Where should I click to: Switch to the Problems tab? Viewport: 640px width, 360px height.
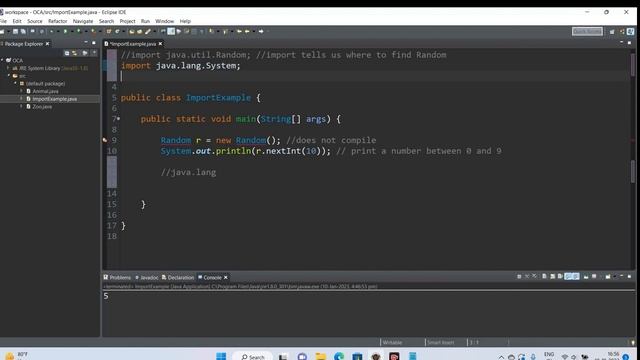coord(117,278)
